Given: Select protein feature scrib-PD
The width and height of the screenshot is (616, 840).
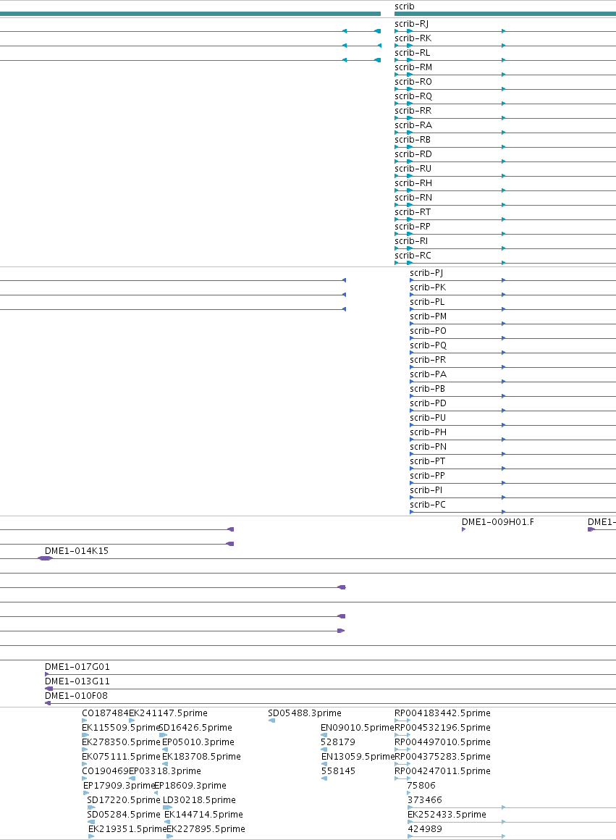Looking at the screenshot, I should click(x=428, y=403).
